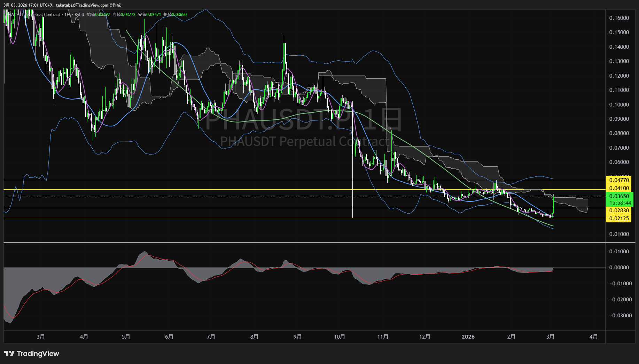
Task: Click the 10月 label on the time axis
Action: 339,337
